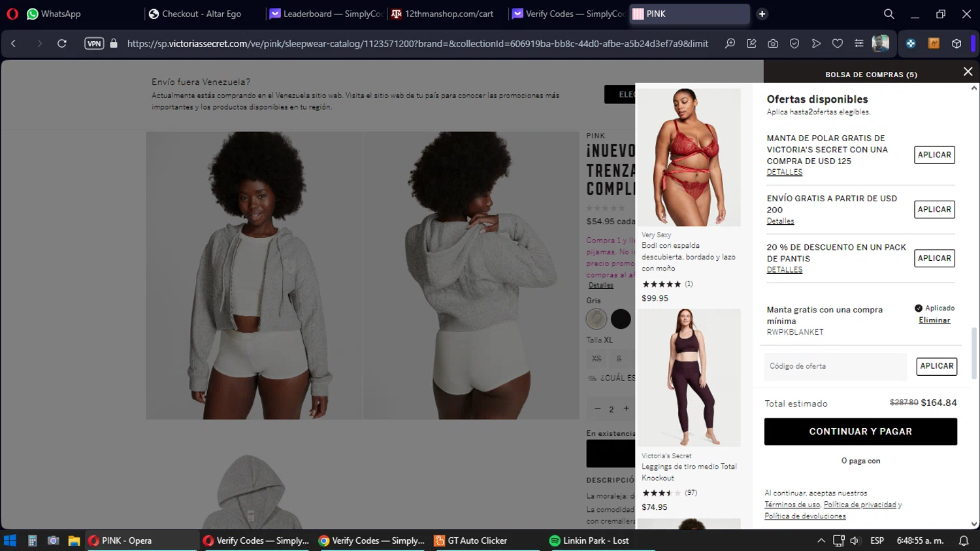Open the extensions cube icon
980x551 pixels.
(x=956, y=44)
